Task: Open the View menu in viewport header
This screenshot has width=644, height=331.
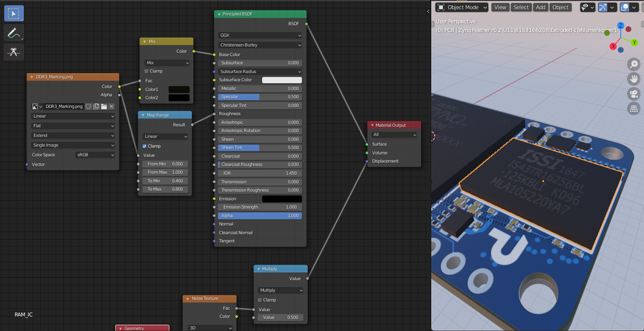Action: [x=500, y=7]
